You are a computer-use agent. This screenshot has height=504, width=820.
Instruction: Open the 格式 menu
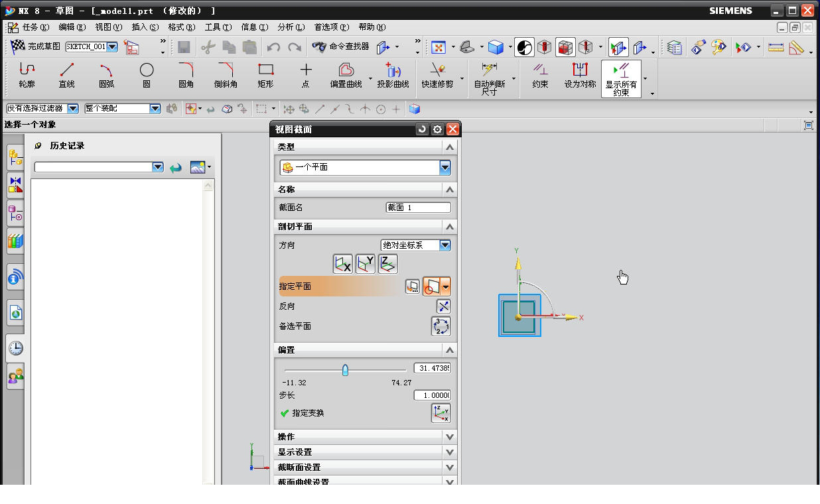[x=181, y=27]
